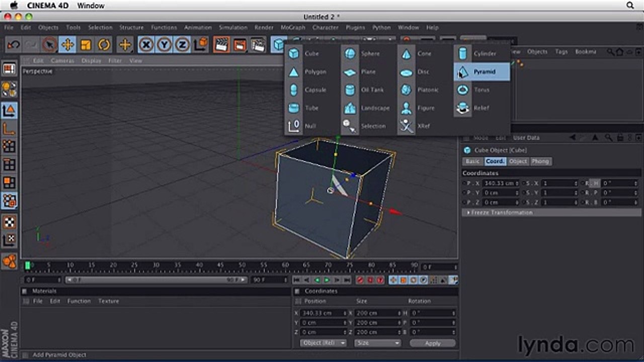Viewport: 644px width, 362px height.
Task: Click the Cube primitive toolbar icon
Action: click(x=278, y=45)
